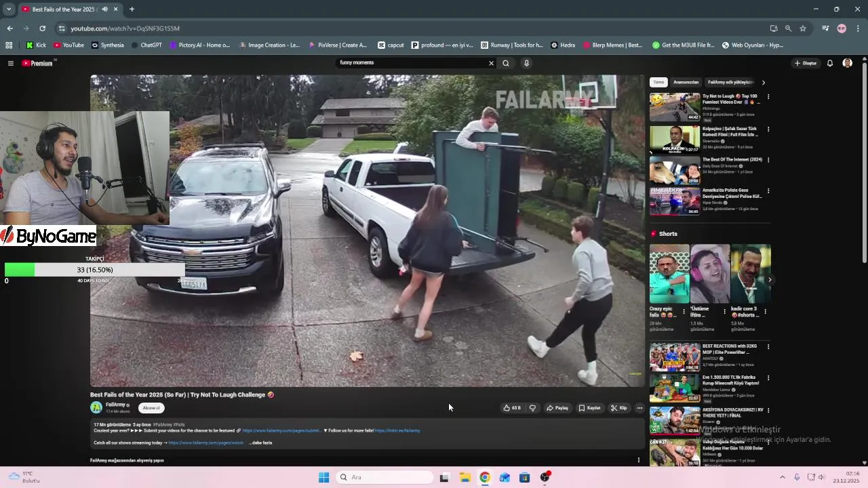Open options for 'BEST REACTIONS with 32KG MOP'
Viewport: 868px width, 488px height.
tap(768, 346)
